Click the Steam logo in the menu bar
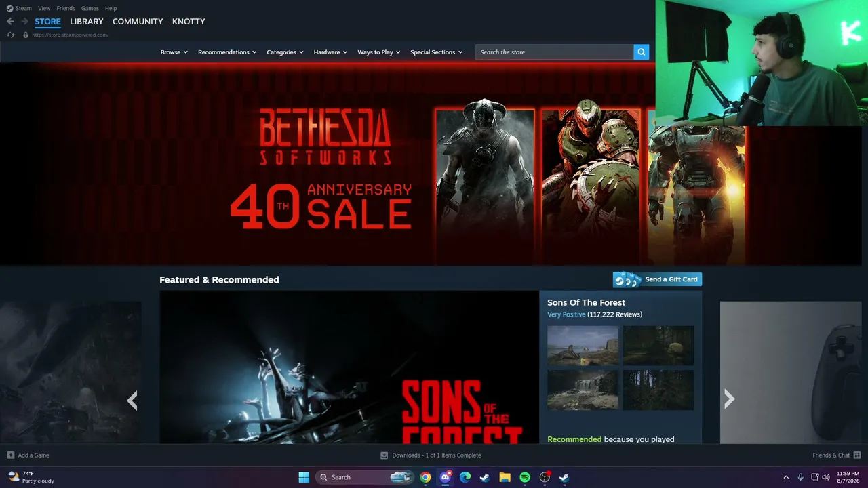Viewport: 868px width, 488px height. point(10,8)
